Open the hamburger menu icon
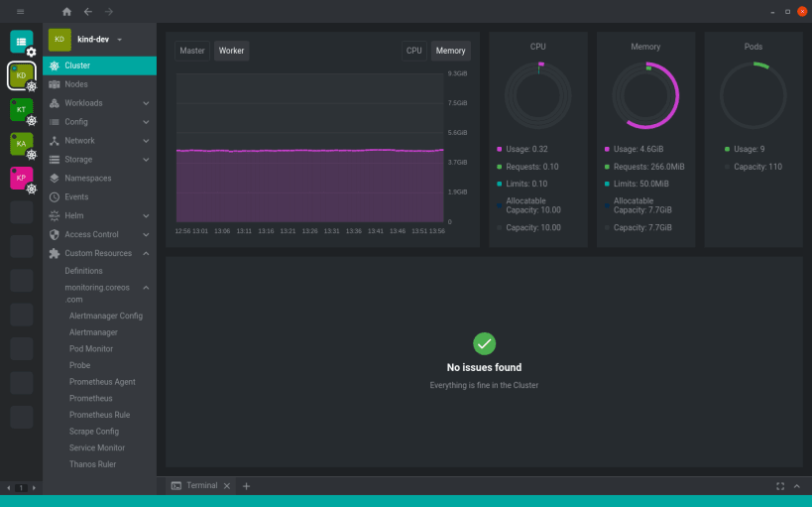This screenshot has height=507, width=812. point(20,11)
